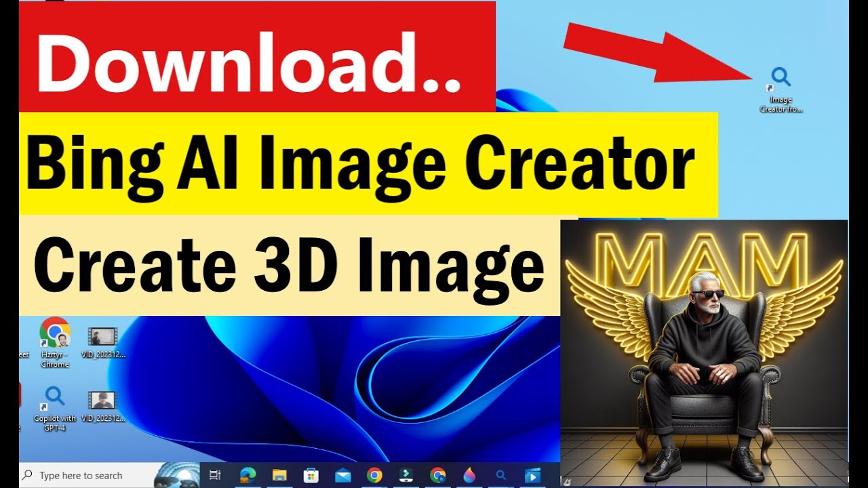Open the Image Creator desktop shortcut
This screenshot has height=488, width=868.
[781, 89]
